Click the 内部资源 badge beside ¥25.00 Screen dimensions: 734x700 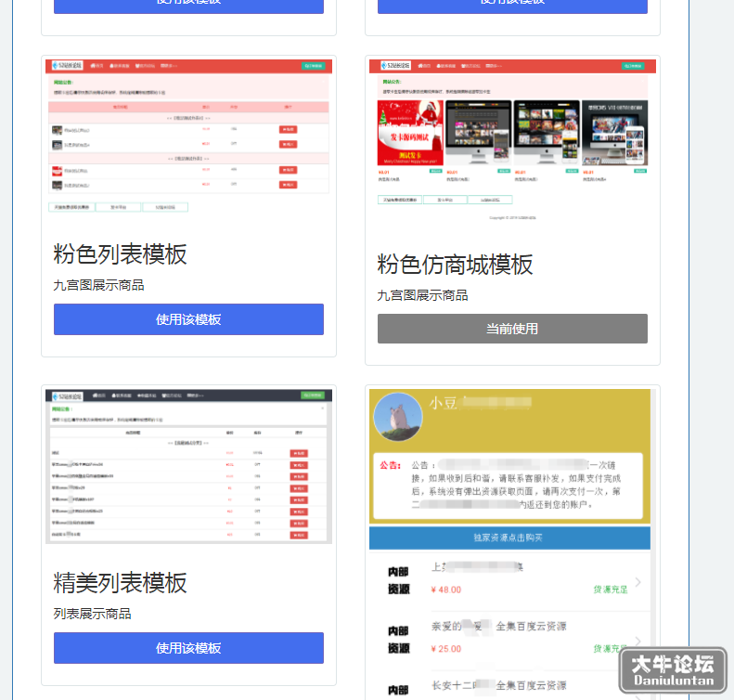[x=398, y=640]
